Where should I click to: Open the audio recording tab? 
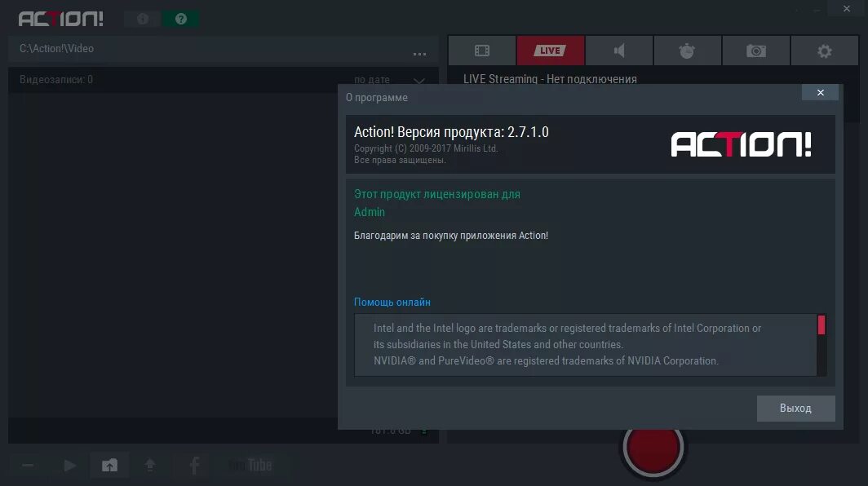pos(619,51)
